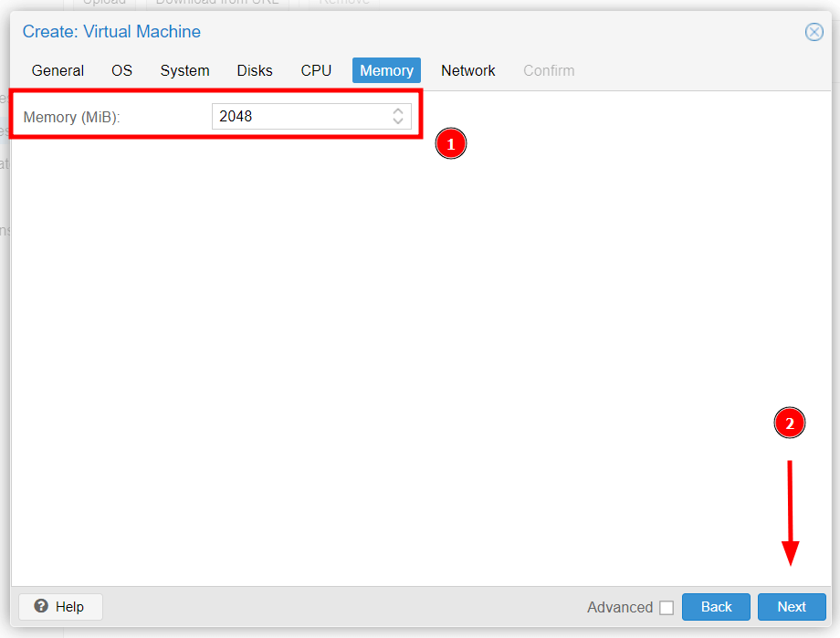
Task: Go to the System tab
Action: 184,70
